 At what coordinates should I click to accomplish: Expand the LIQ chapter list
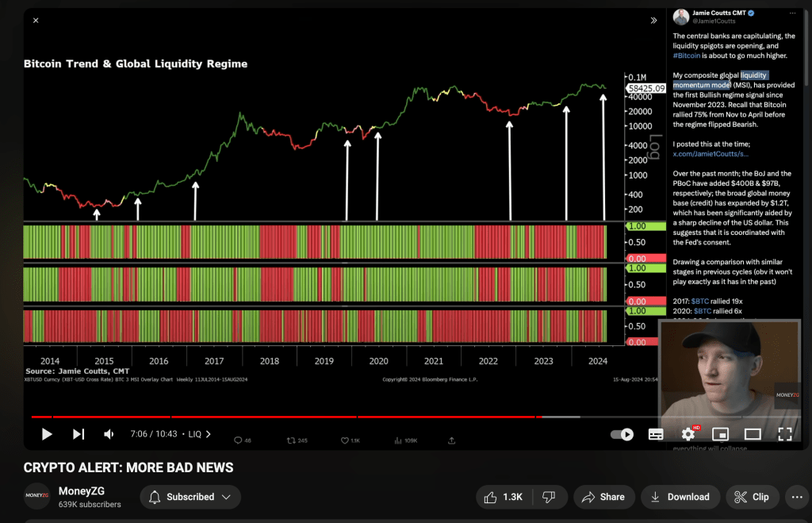[x=199, y=434]
